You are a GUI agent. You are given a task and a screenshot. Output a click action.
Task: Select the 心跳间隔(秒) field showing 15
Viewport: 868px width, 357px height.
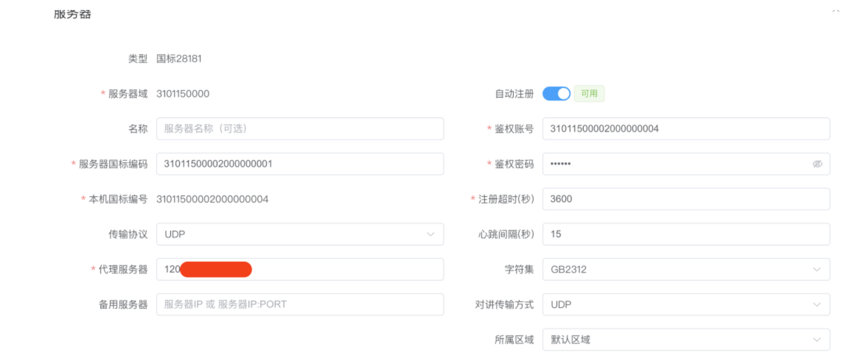685,234
